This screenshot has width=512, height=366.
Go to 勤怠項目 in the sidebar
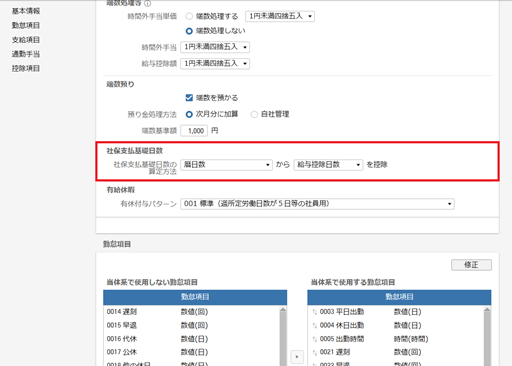pyautogui.click(x=26, y=25)
